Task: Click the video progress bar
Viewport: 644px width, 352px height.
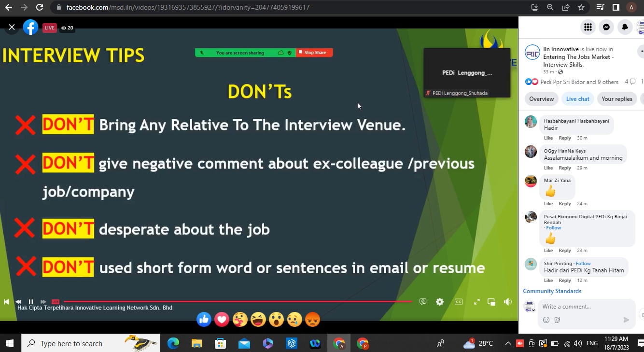Action: click(237, 302)
